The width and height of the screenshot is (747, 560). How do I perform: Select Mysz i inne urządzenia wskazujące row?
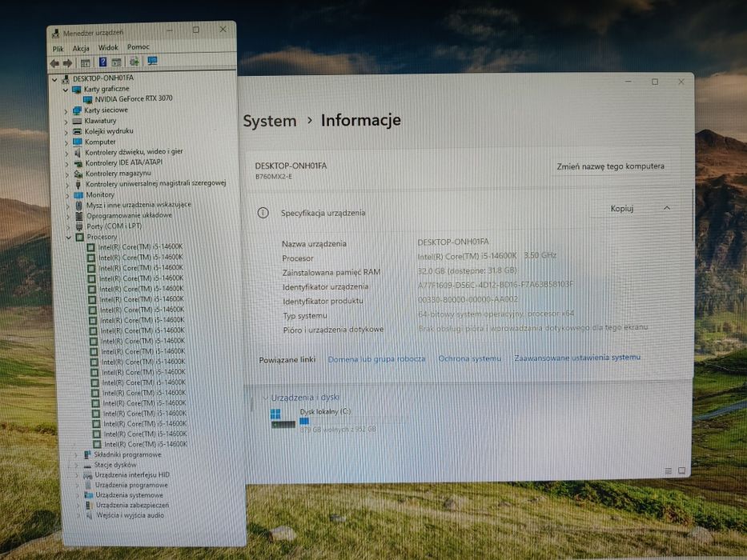tap(139, 205)
